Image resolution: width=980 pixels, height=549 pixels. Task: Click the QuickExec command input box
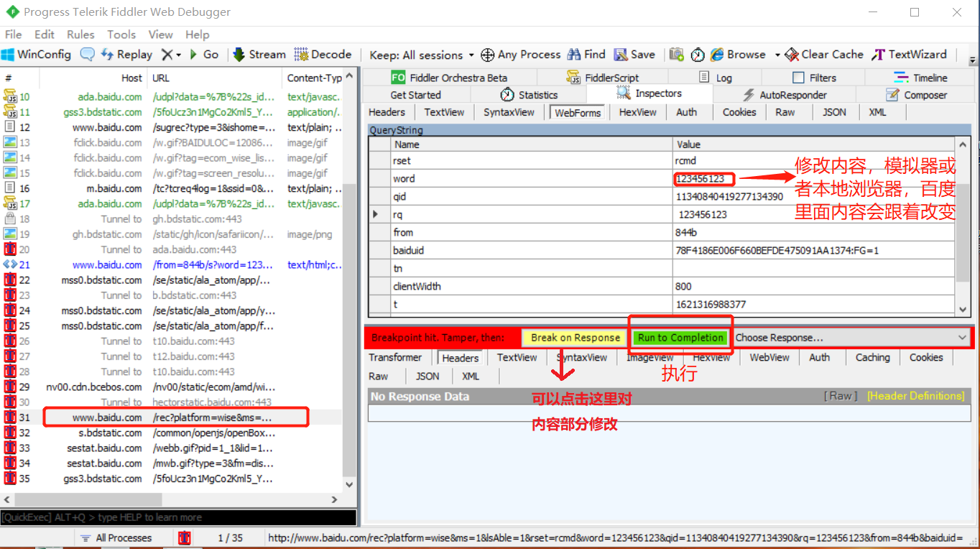(178, 517)
